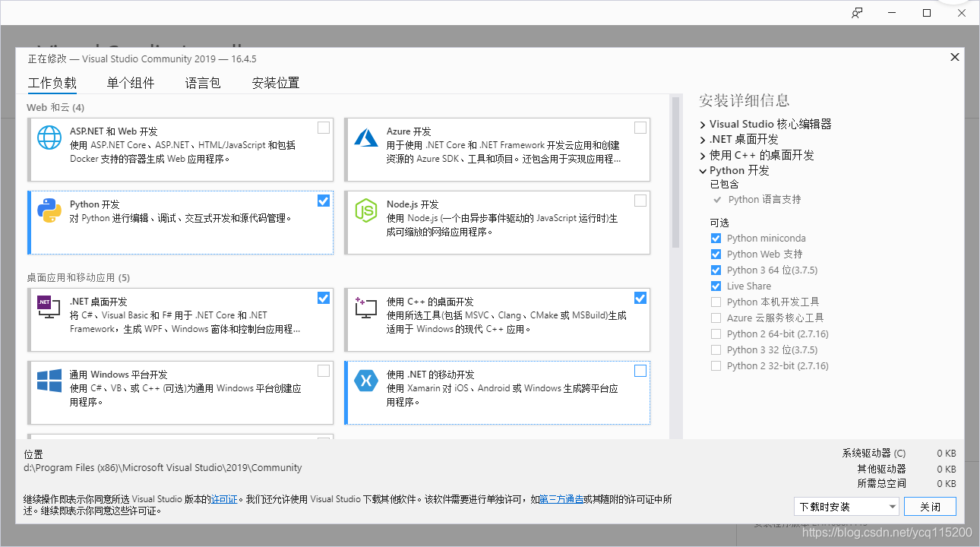
Task: Click the ASP.NET globe icon
Action: 49,138
